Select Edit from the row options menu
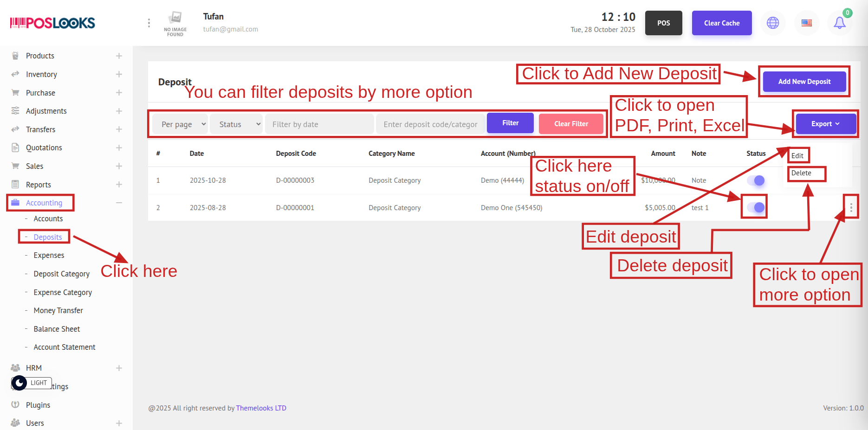868x430 pixels. [x=797, y=156]
